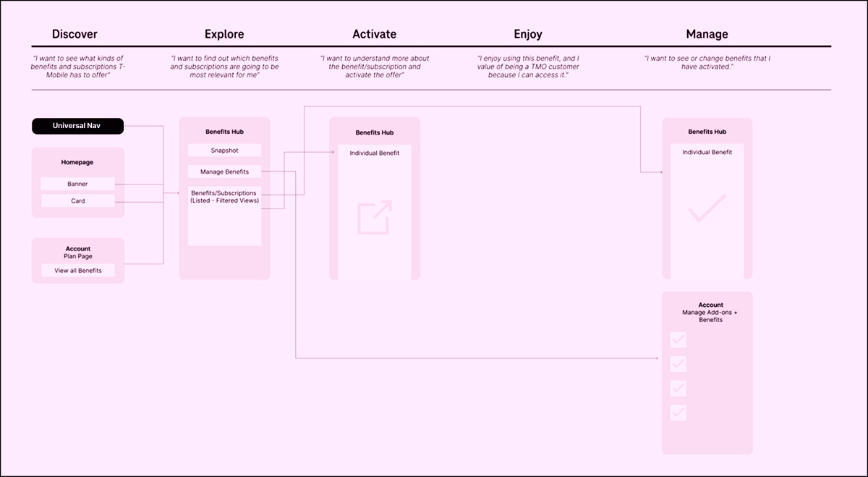
Task: Select the bottom checkbox in Manage Add-ons list
Action: (x=678, y=413)
